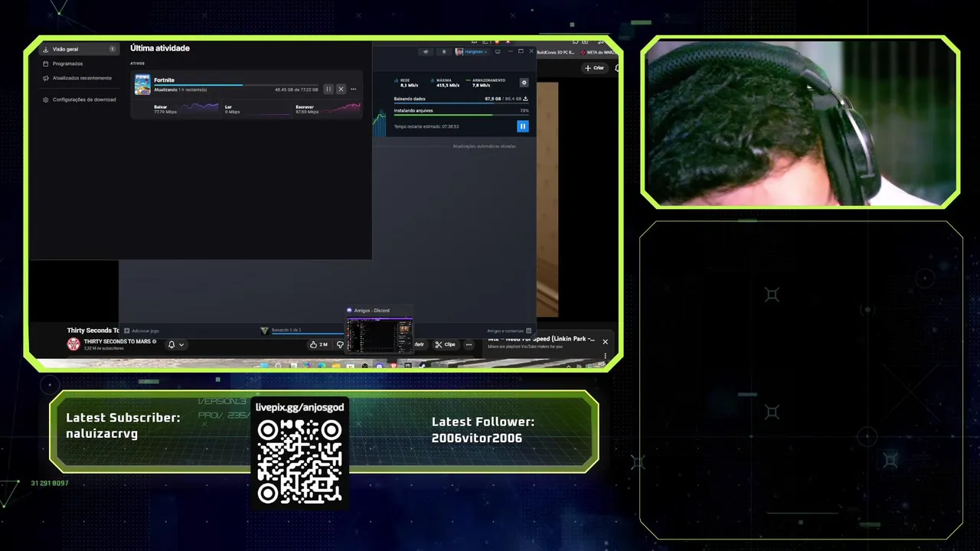Click the Escrever speed graph
The height and width of the screenshot is (551, 980).
341,108
